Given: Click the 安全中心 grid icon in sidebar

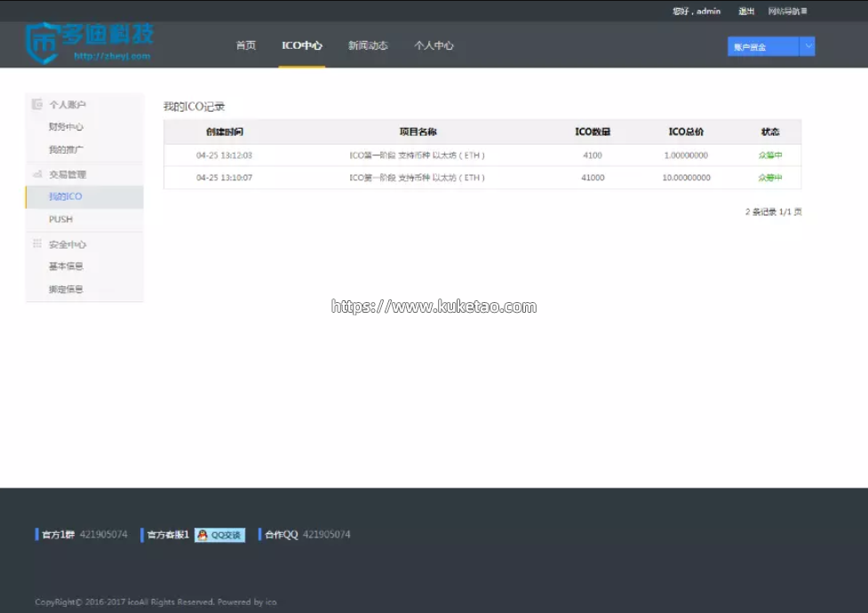Looking at the screenshot, I should click(x=37, y=243).
